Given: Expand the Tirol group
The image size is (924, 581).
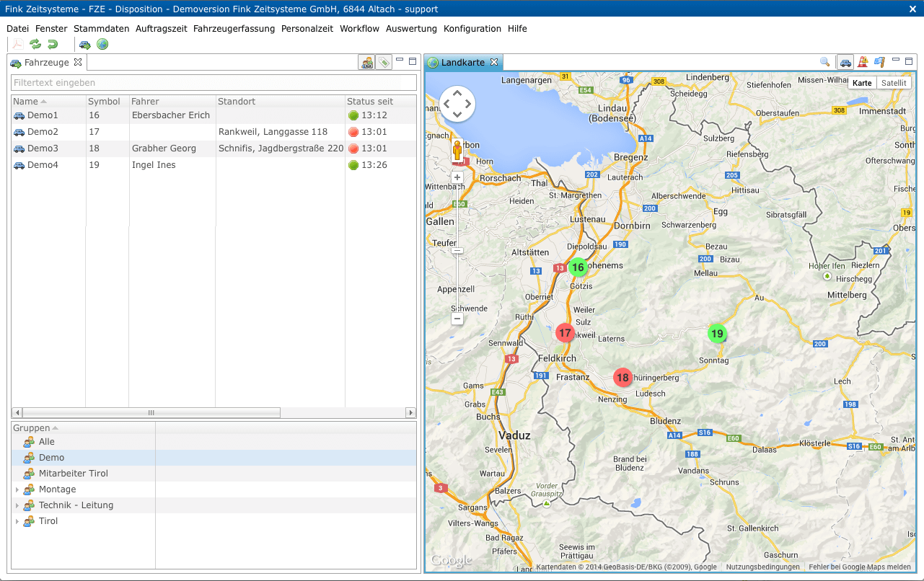Looking at the screenshot, I should 17,521.
